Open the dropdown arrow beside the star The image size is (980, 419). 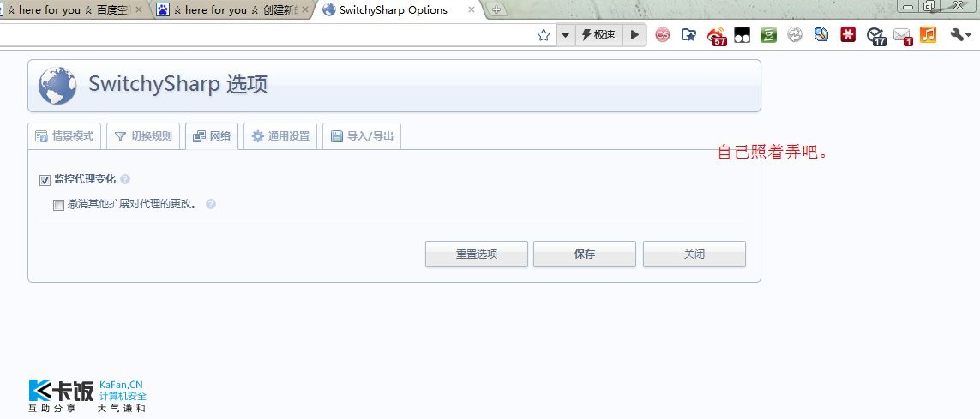tap(566, 35)
